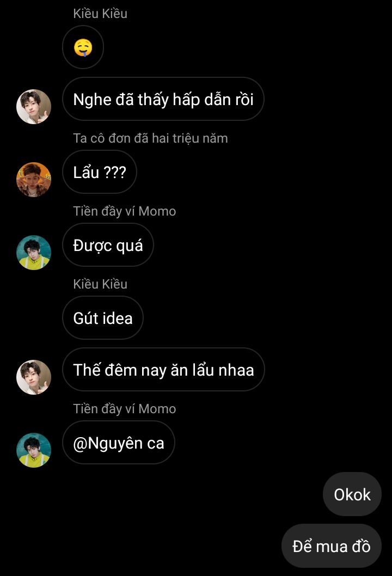Select the "Thế đêm nay ăn lẩu nhaa" message
This screenshot has width=392, height=576.
[163, 370]
